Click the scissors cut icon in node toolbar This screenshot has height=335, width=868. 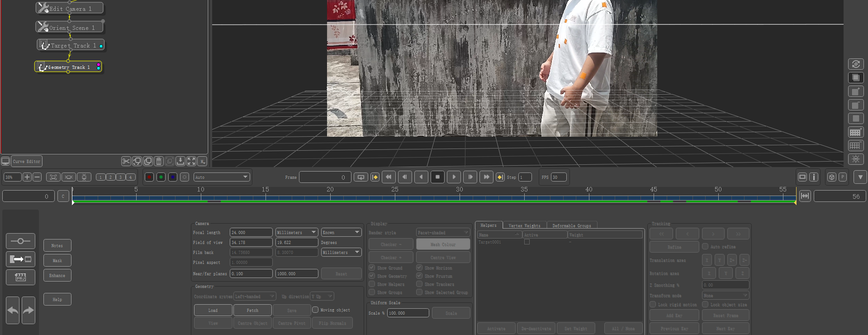click(x=126, y=161)
